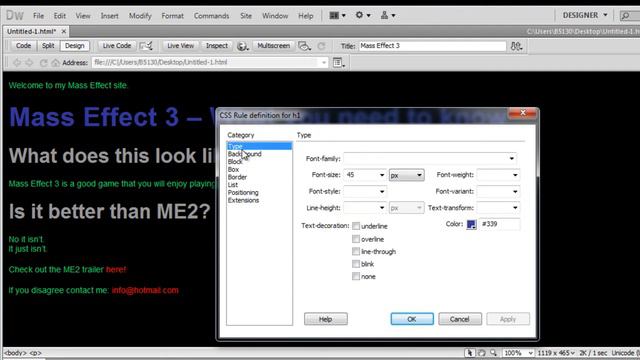Click the Dreamweaver Dw logo
This screenshot has height=360, width=640.
pyautogui.click(x=15, y=16)
